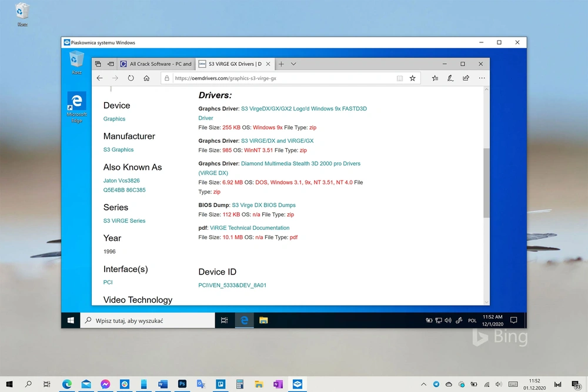The width and height of the screenshot is (588, 392).
Task: Open reading view book icon in address bar
Action: [400, 78]
